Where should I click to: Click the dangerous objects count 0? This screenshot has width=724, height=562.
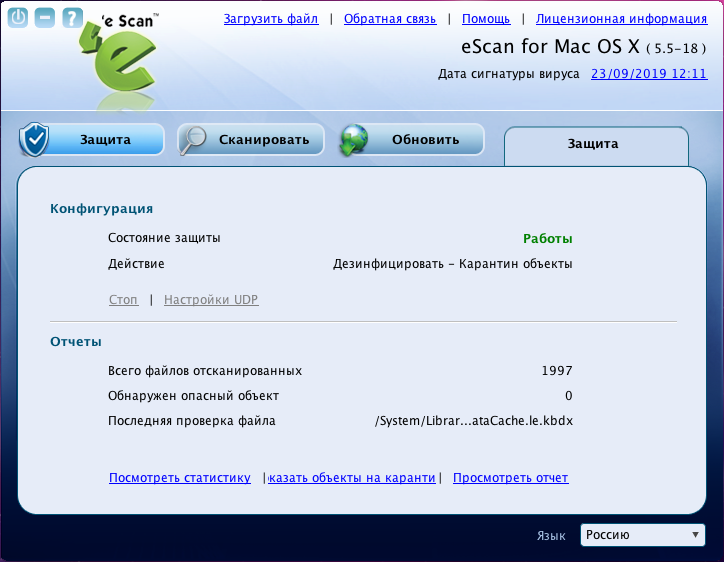coord(568,396)
